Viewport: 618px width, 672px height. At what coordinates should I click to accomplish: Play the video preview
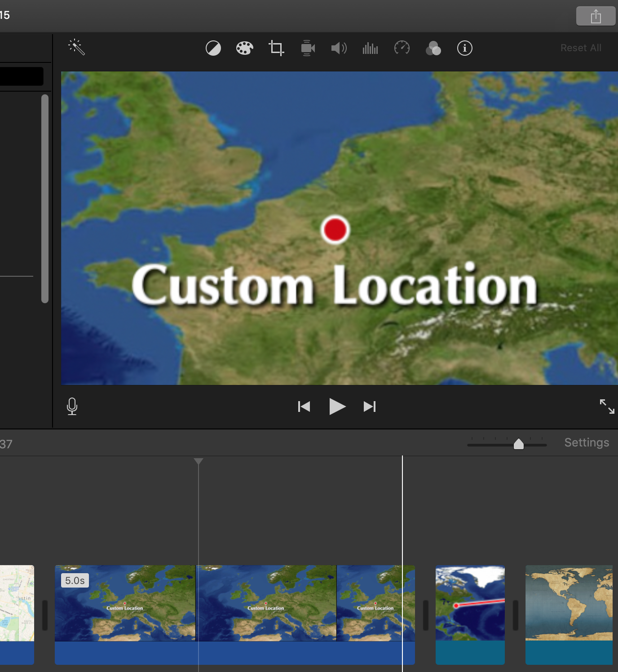pos(337,407)
